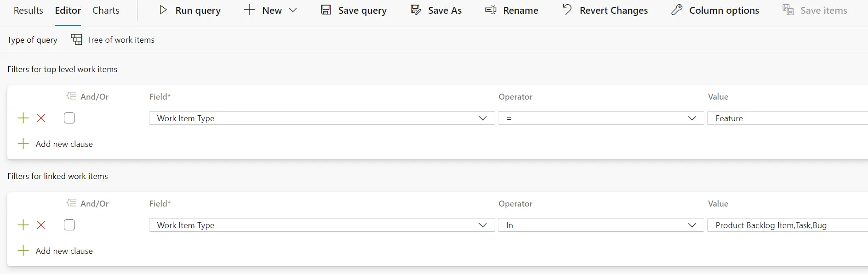The image size is (868, 274).
Task: Remove the linked work items clause with the red X
Action: (41, 225)
